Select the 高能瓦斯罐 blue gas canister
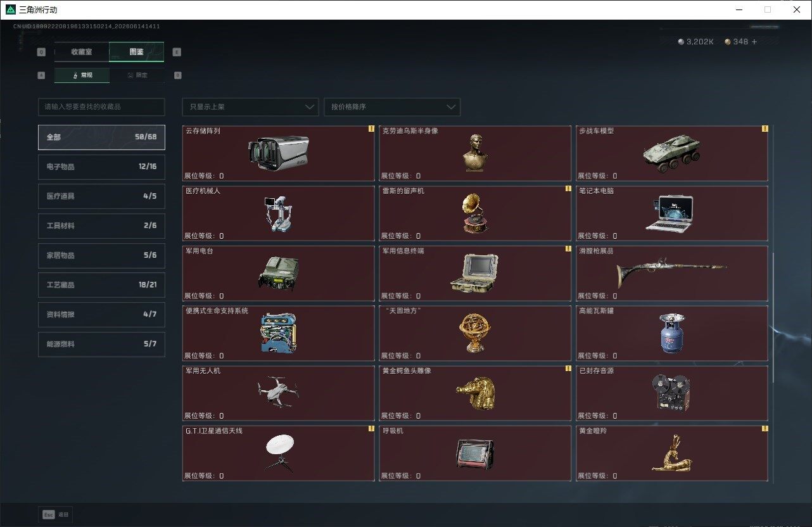The width and height of the screenshot is (812, 527). click(x=672, y=333)
